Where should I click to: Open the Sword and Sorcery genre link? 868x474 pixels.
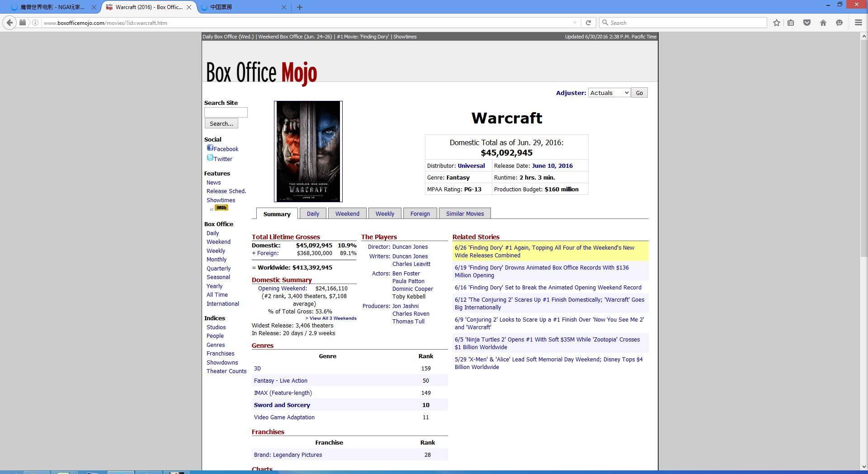coord(282,405)
